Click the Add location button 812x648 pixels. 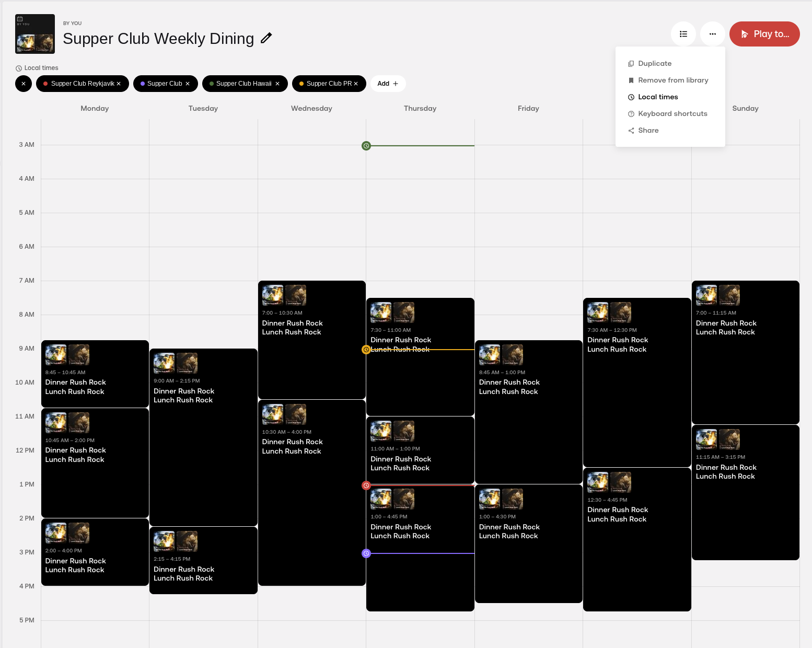click(388, 84)
